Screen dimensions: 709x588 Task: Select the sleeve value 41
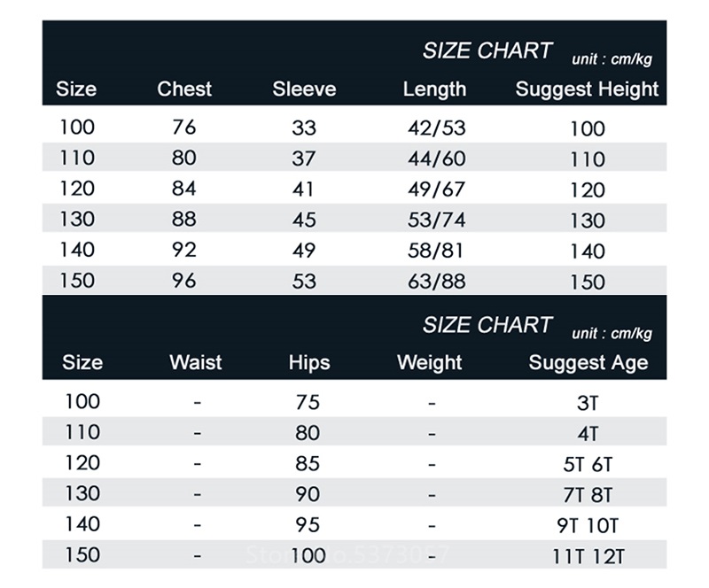coord(304,190)
